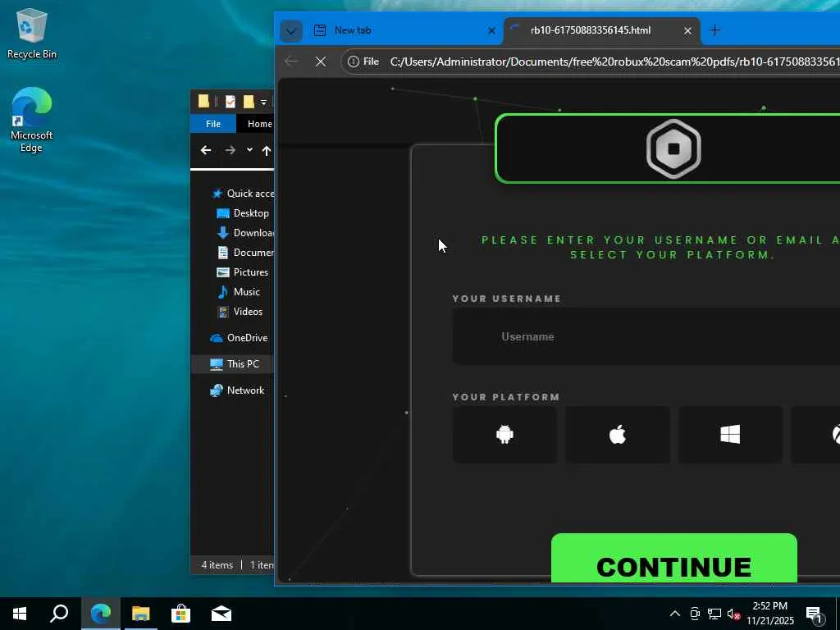Open the Meet Now tray icon
The width and height of the screenshot is (840, 630).
click(695, 614)
